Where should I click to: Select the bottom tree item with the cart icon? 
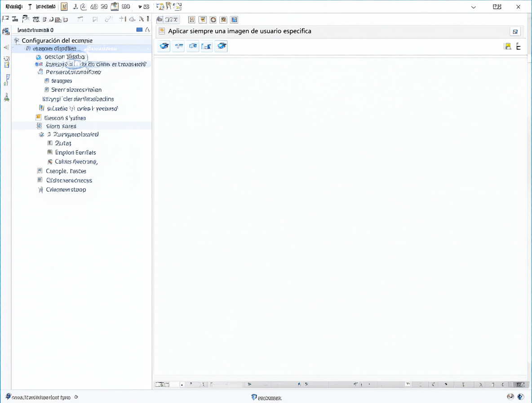coord(66,190)
